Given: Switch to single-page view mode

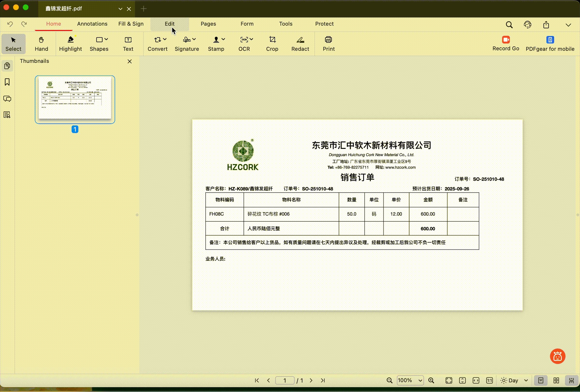Looking at the screenshot, I should 541,380.
